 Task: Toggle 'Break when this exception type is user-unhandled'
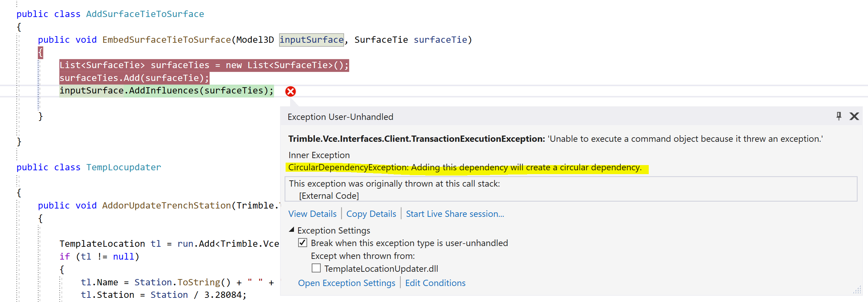click(303, 243)
